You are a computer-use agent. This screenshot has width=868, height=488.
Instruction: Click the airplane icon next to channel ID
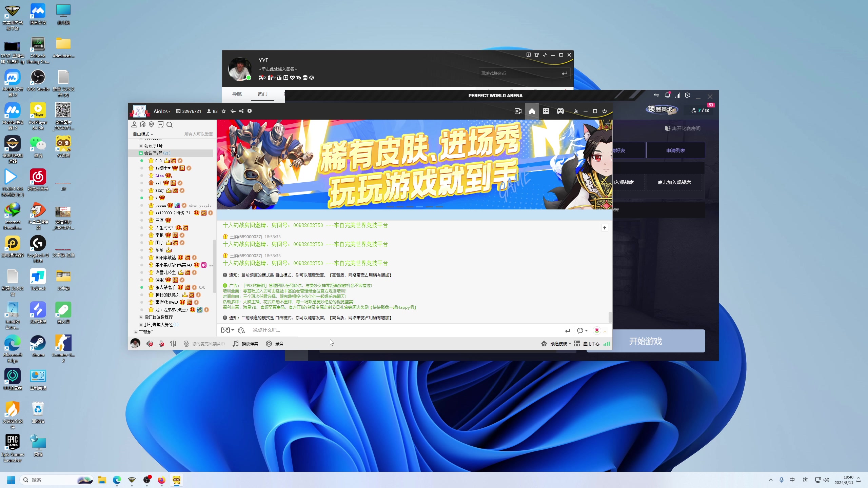click(233, 111)
